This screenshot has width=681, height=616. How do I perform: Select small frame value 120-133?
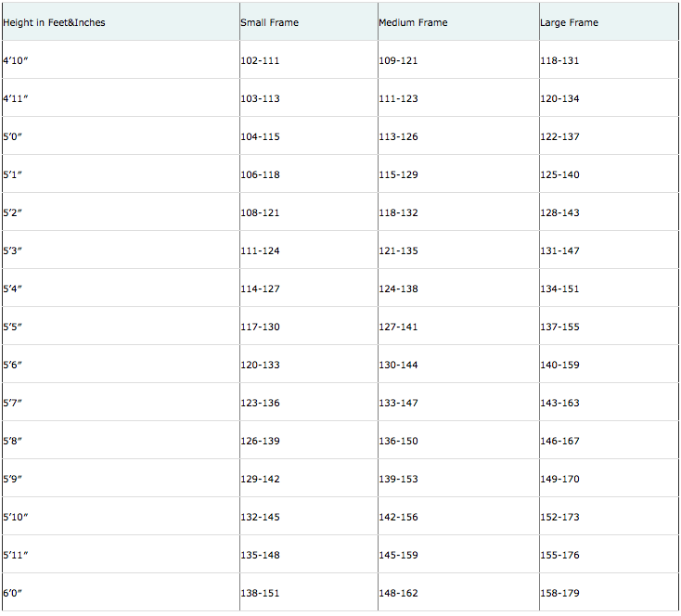[260, 365]
